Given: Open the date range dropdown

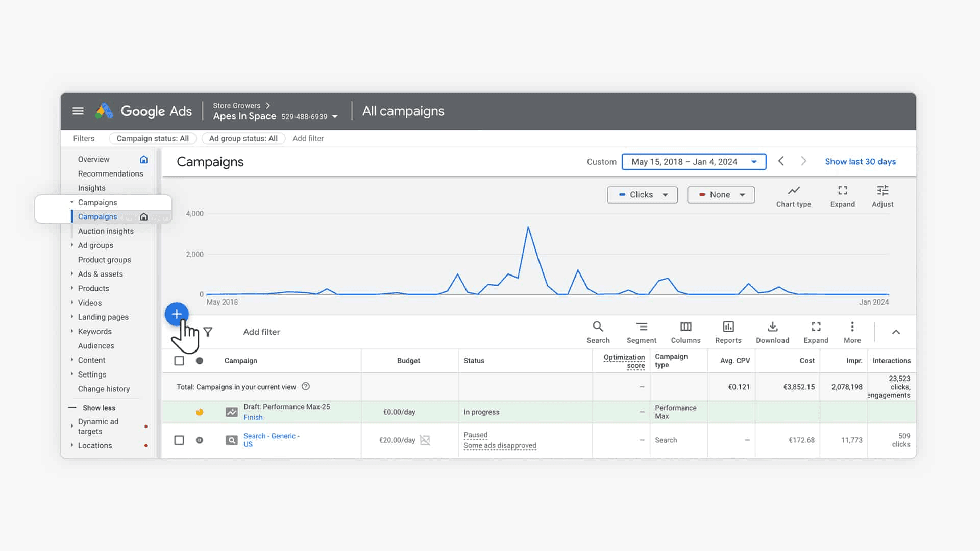Looking at the screenshot, I should coord(694,162).
